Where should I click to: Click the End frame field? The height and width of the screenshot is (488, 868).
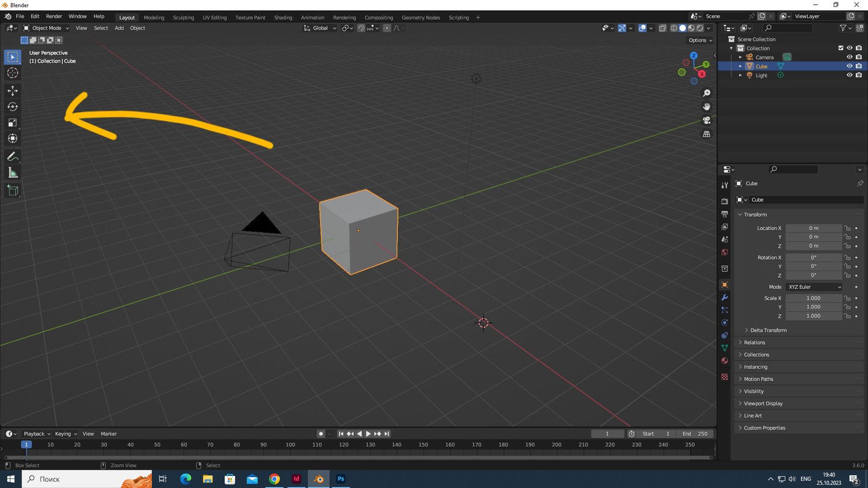694,434
